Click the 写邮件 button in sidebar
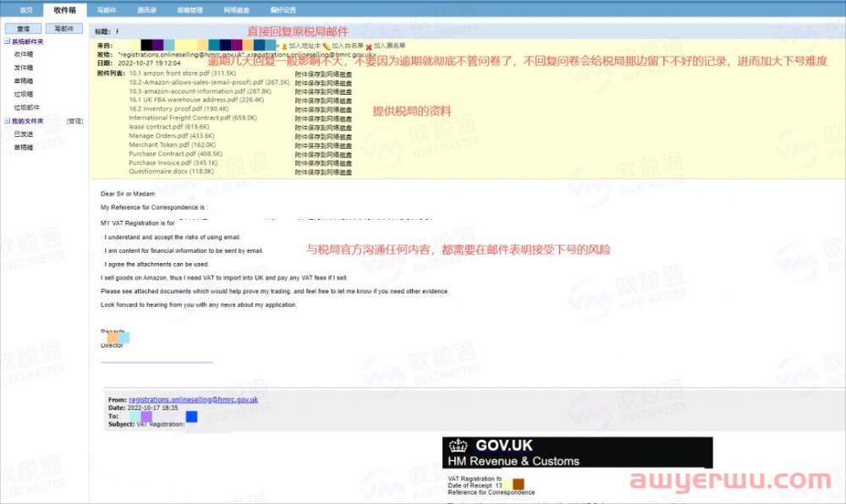The width and height of the screenshot is (846, 504). tap(63, 28)
